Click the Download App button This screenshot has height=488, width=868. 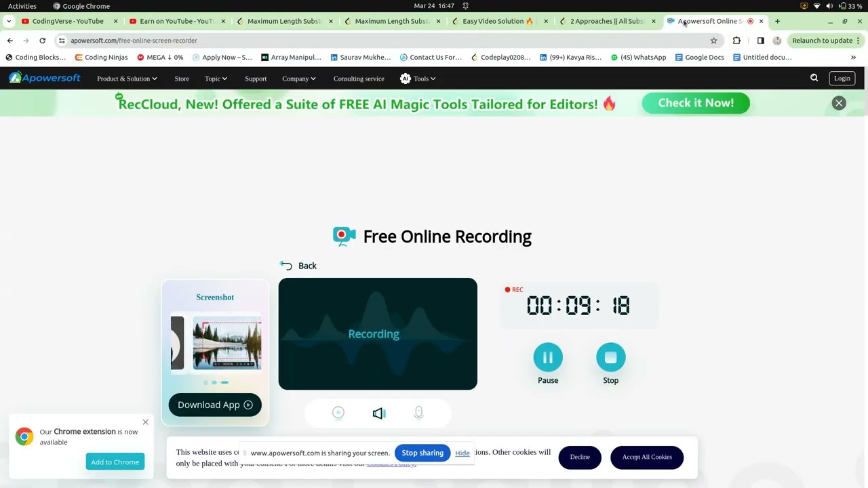point(215,405)
